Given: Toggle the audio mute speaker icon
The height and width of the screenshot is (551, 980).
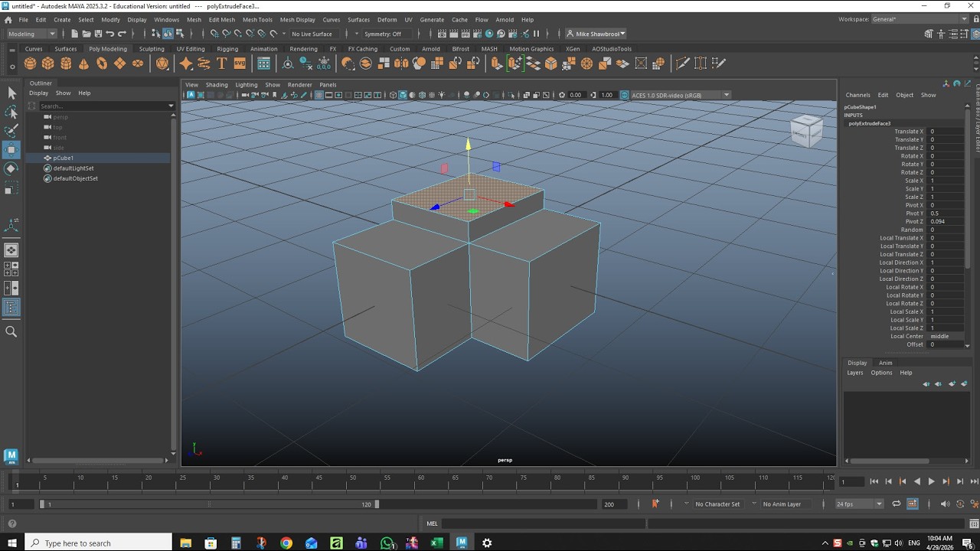Looking at the screenshot, I should (945, 504).
